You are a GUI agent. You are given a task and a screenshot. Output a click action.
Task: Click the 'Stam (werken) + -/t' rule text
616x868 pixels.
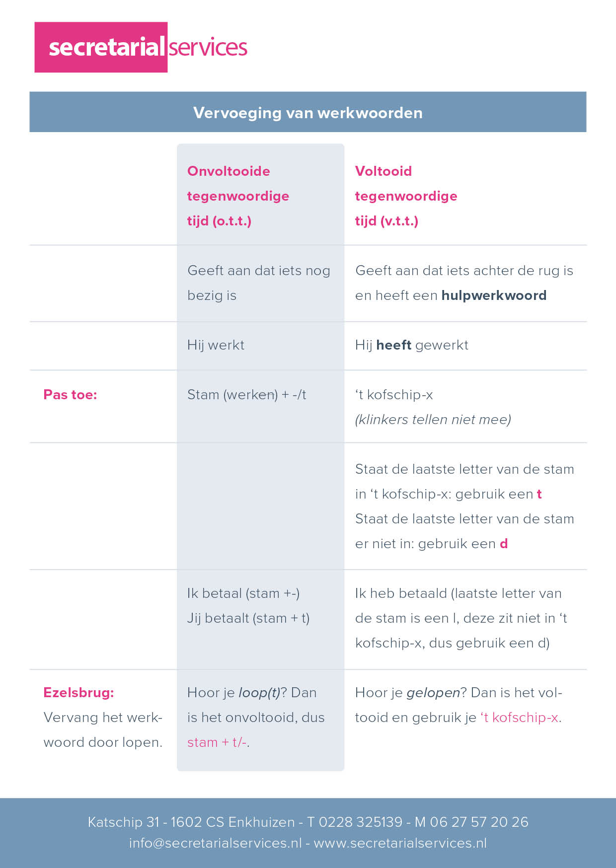pos(246,395)
